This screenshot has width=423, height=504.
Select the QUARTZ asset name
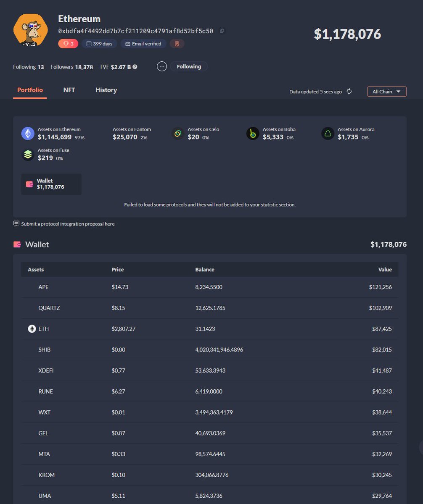(x=49, y=308)
